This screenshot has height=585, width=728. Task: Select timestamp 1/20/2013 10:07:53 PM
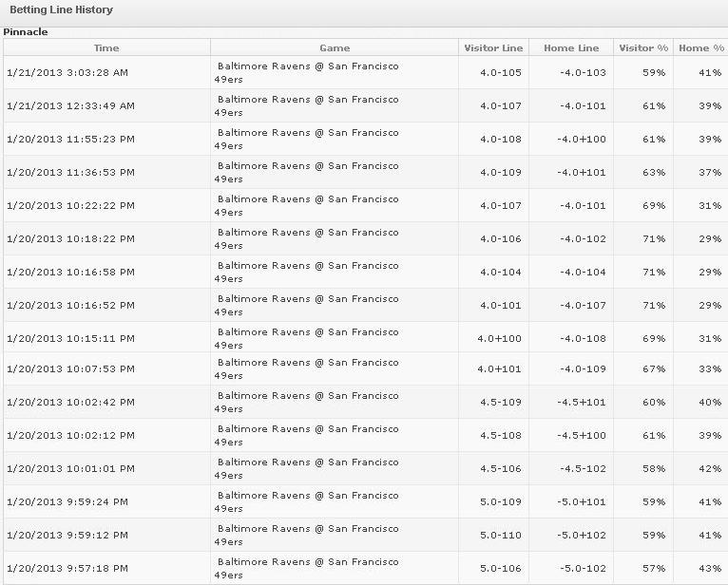tap(70, 369)
